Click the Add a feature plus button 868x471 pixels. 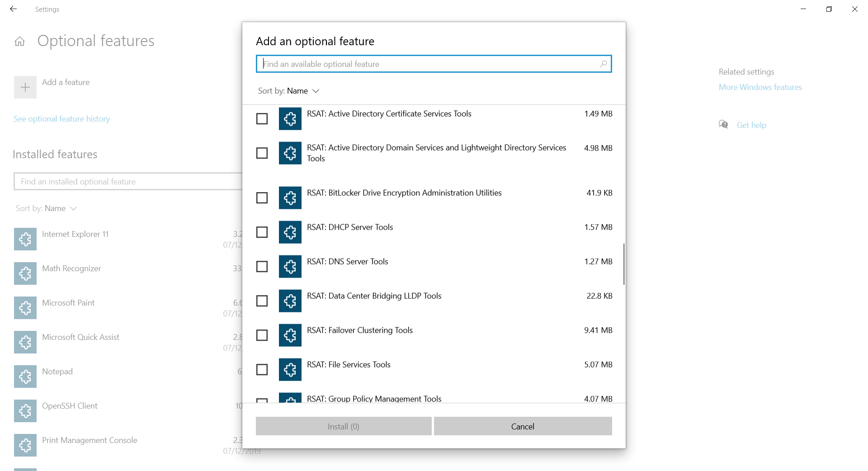(x=25, y=87)
